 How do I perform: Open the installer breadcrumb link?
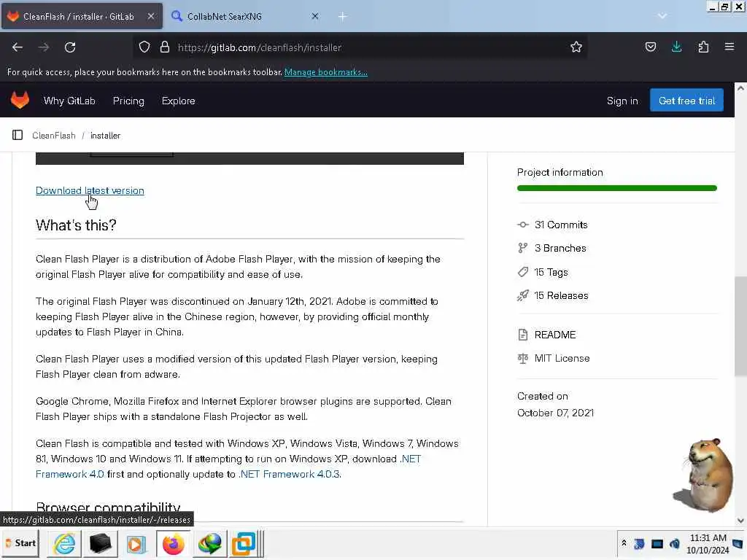pos(105,135)
